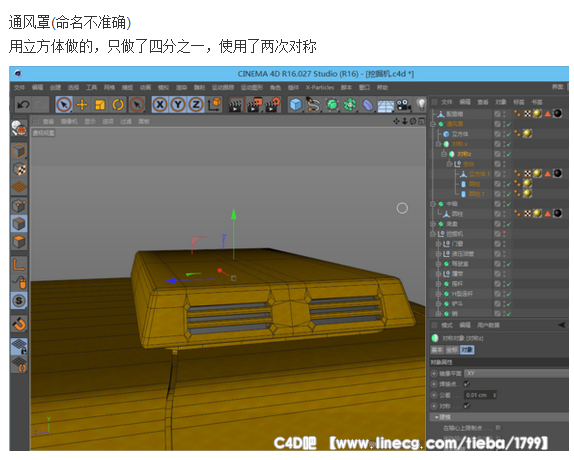Screen dimensions: 574x460
Task: Open the viewport 摄像机 menu
Action: coord(69,121)
